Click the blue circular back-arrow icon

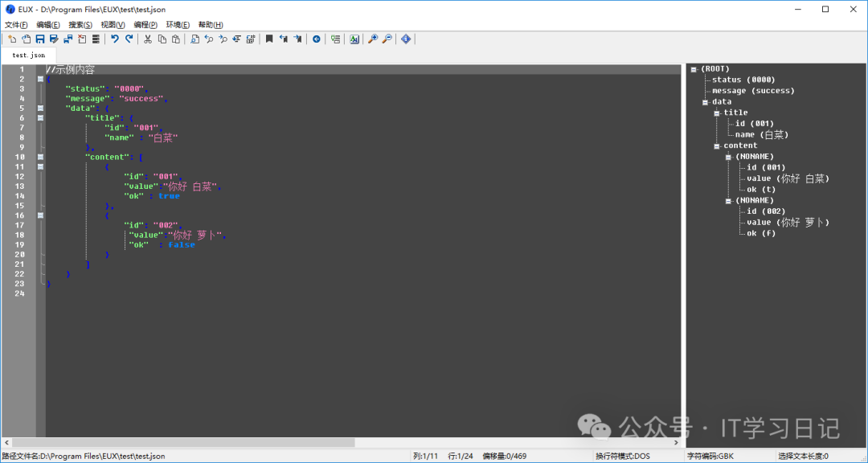316,39
